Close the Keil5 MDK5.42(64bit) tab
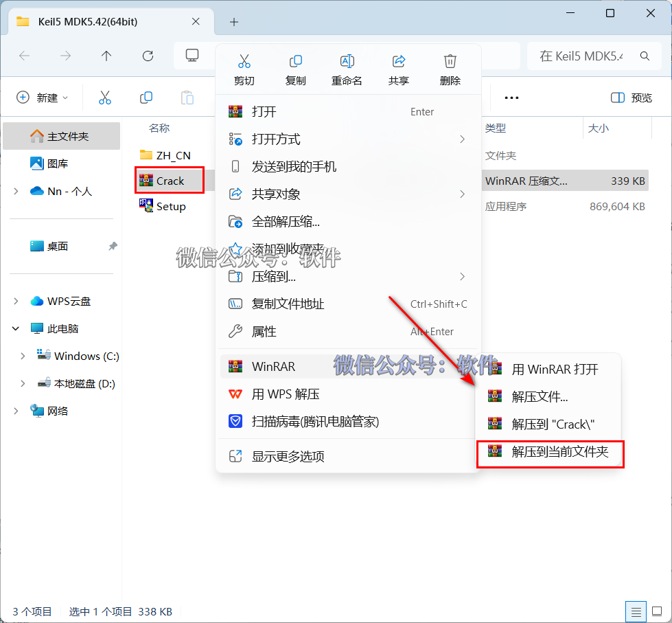 pyautogui.click(x=196, y=21)
